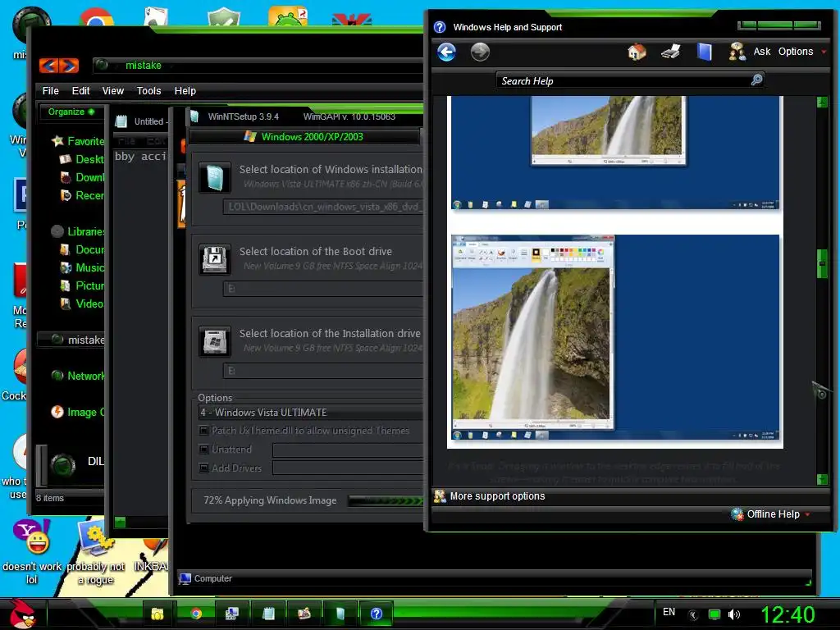The height and width of the screenshot is (630, 840).
Task: Open the Offline Help dropdown
Action: pos(771,514)
